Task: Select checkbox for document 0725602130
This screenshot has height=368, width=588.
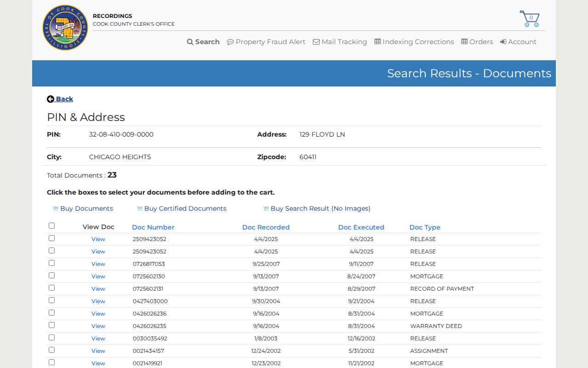Action: 51,276
